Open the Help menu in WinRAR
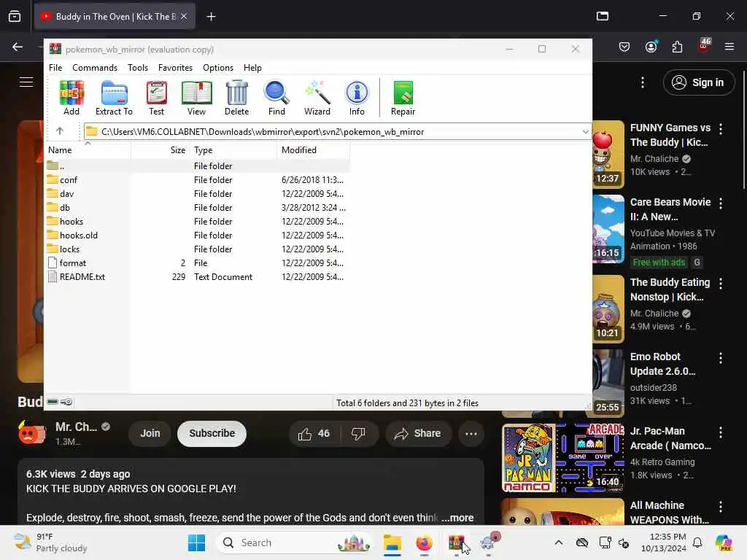 [x=252, y=68]
